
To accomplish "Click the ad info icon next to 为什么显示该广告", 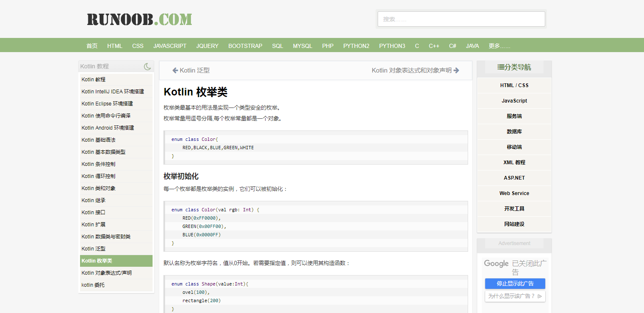I will [540, 296].
